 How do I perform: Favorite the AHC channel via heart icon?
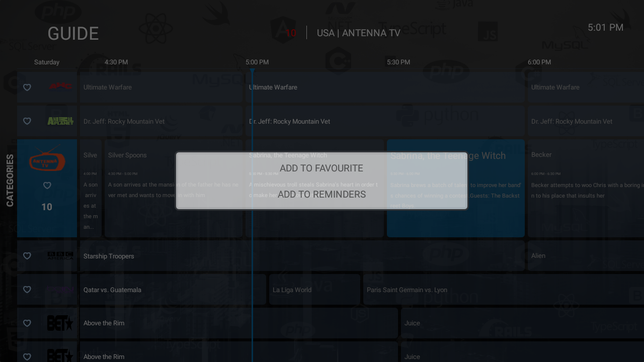pos(27,87)
